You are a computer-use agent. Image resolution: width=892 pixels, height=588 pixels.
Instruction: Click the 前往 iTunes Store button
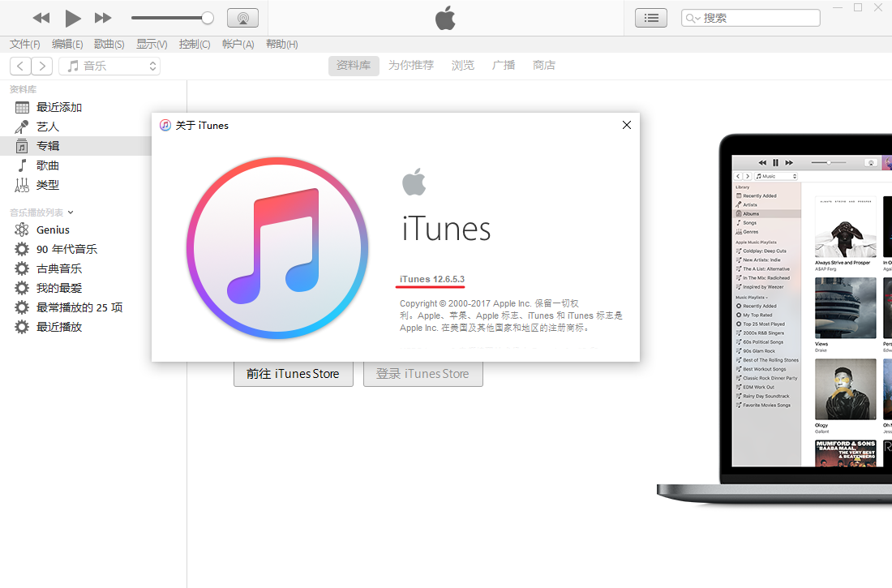293,374
